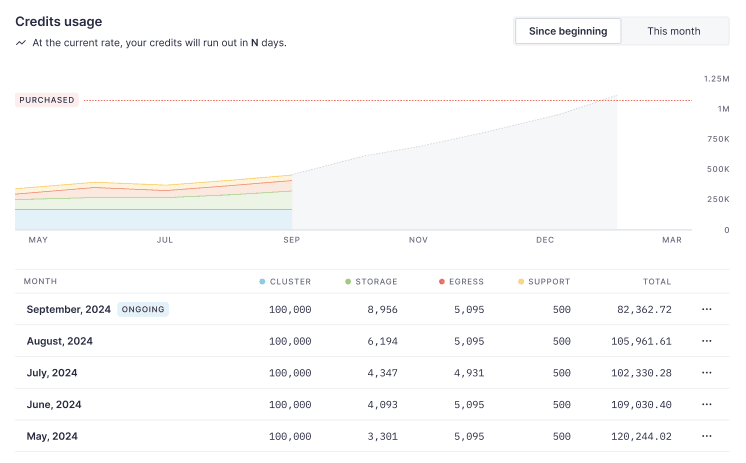Click the trend line icon beside credits forecast
This screenshot has height=463, width=746.
click(20, 43)
